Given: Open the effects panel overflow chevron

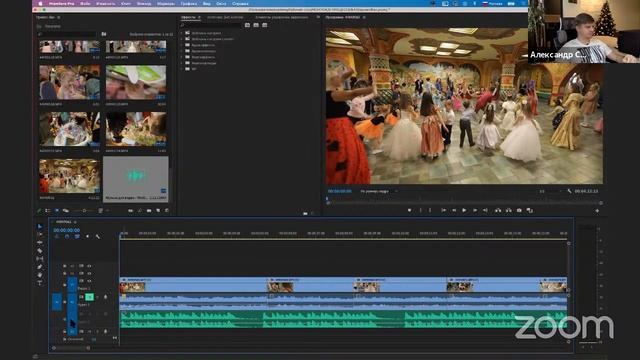Looking at the screenshot, I should [x=318, y=17].
